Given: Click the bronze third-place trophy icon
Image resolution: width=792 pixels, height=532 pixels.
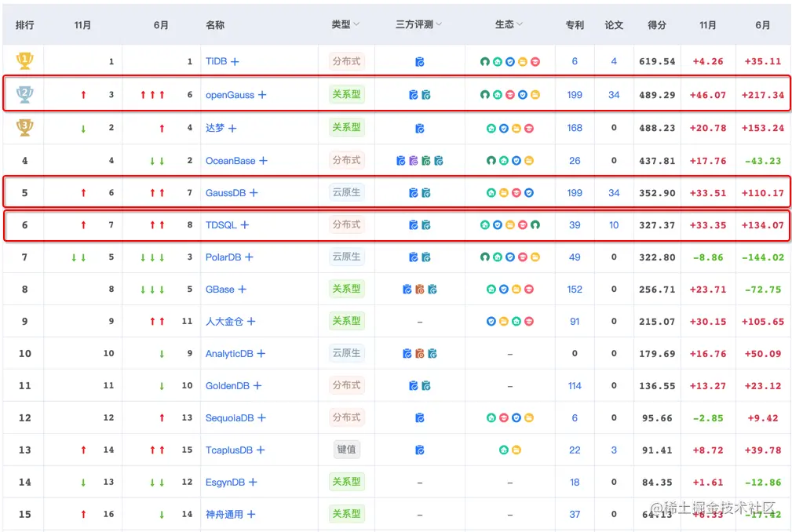Looking at the screenshot, I should coord(24,127).
